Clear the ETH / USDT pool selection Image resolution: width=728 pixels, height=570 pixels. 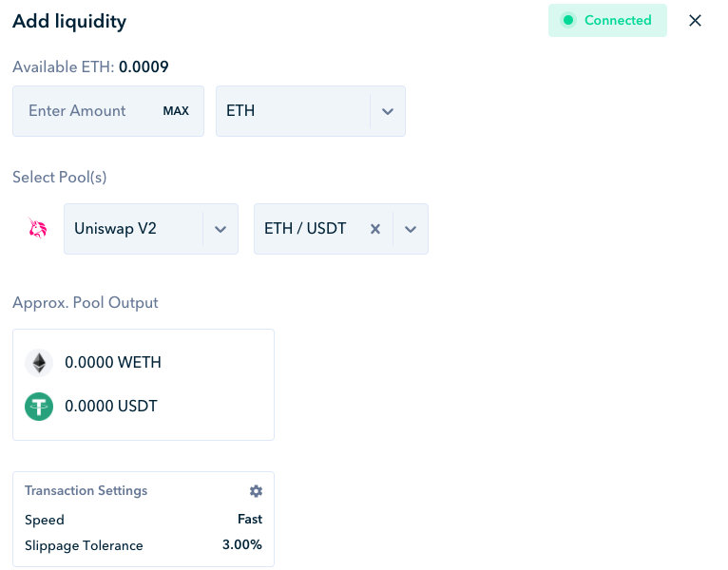pos(374,229)
